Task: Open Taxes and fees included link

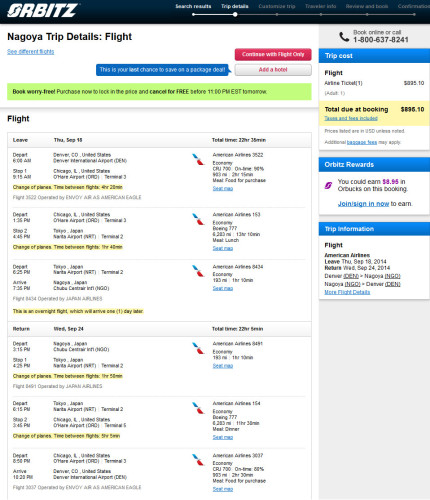Action: [351, 118]
